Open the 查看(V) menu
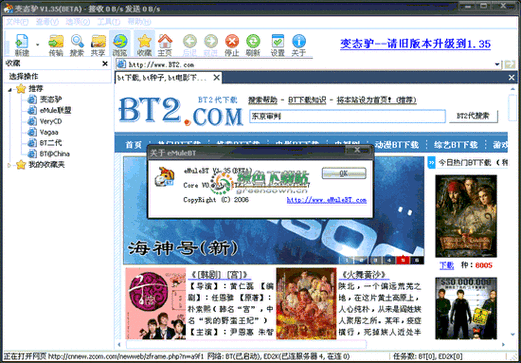 point(47,22)
